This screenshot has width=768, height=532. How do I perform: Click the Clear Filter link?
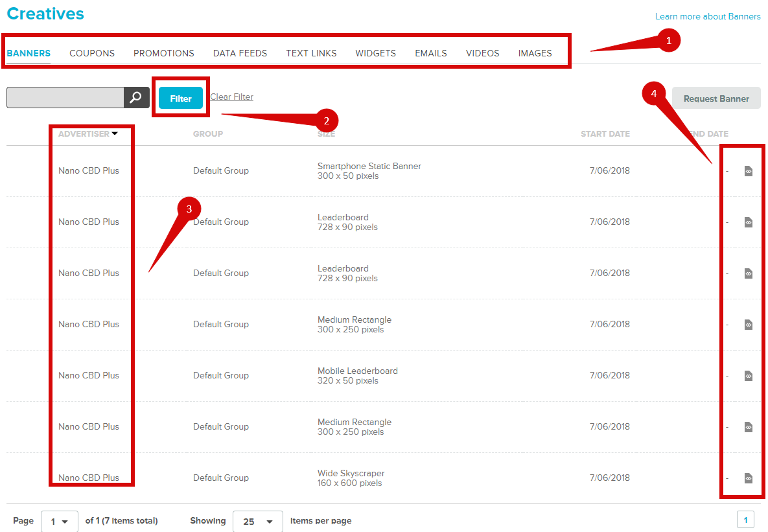[x=231, y=97]
